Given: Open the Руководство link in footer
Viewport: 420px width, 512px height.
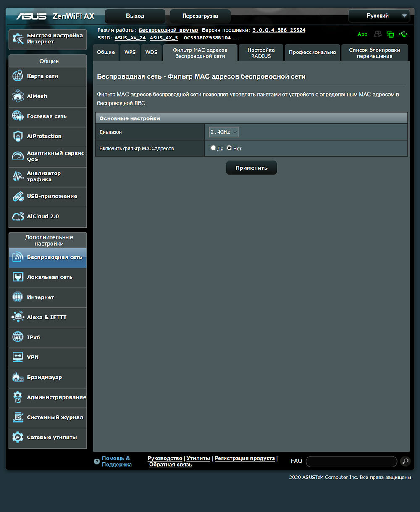Looking at the screenshot, I should [x=165, y=458].
